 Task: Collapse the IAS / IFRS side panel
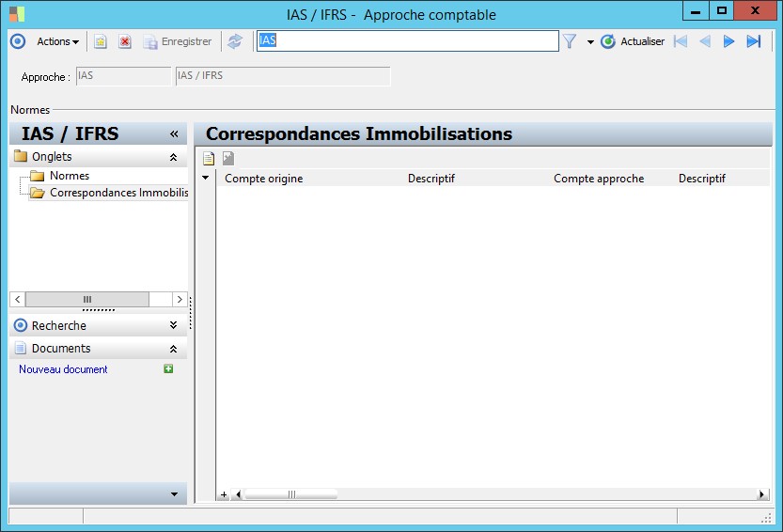[x=174, y=133]
